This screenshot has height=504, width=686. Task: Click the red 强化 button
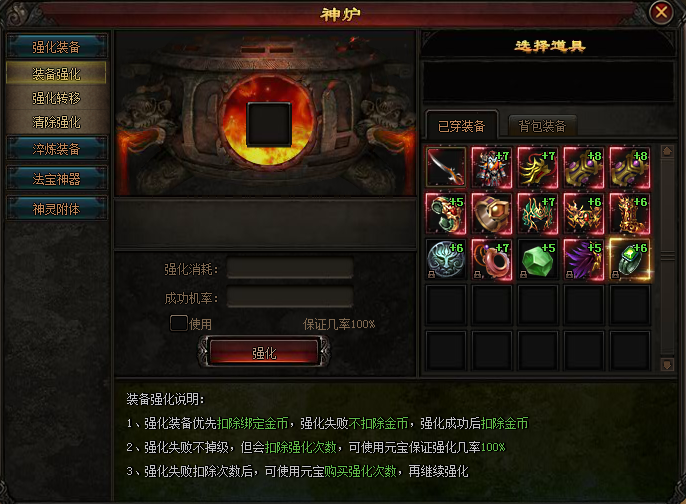click(x=264, y=352)
